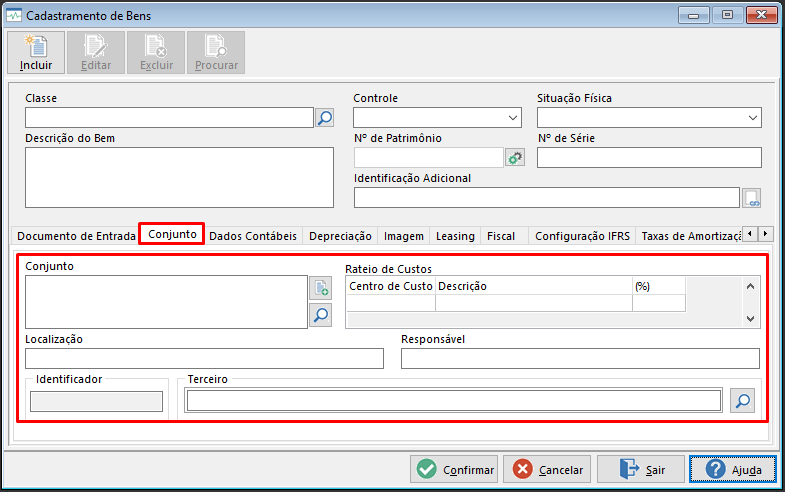Click the Editar toolbar button
Image resolution: width=785 pixels, height=492 pixels.
pos(96,53)
